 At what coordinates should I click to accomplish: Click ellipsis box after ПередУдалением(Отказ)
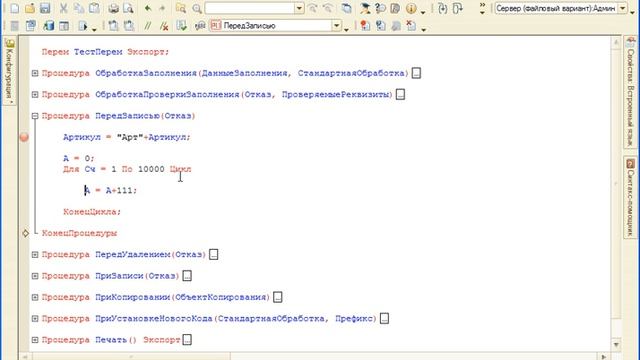click(213, 255)
